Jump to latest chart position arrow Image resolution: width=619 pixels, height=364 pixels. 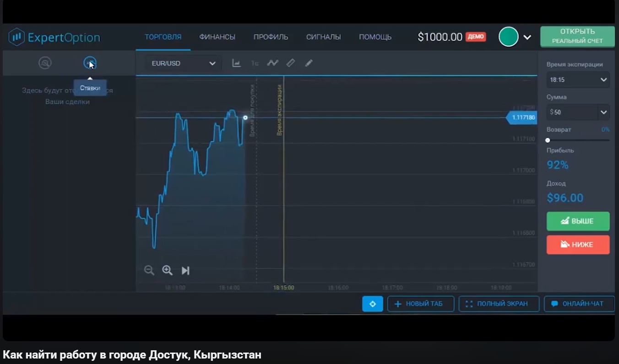pyautogui.click(x=185, y=270)
